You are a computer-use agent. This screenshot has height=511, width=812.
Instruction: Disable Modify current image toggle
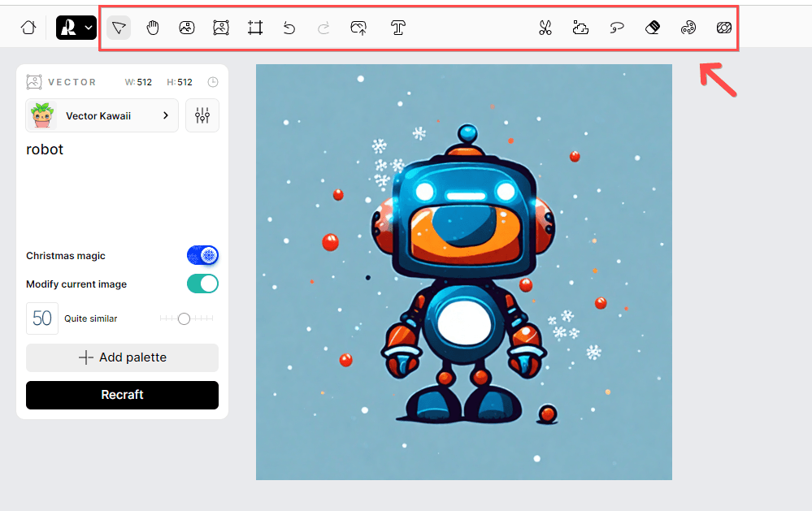(202, 284)
